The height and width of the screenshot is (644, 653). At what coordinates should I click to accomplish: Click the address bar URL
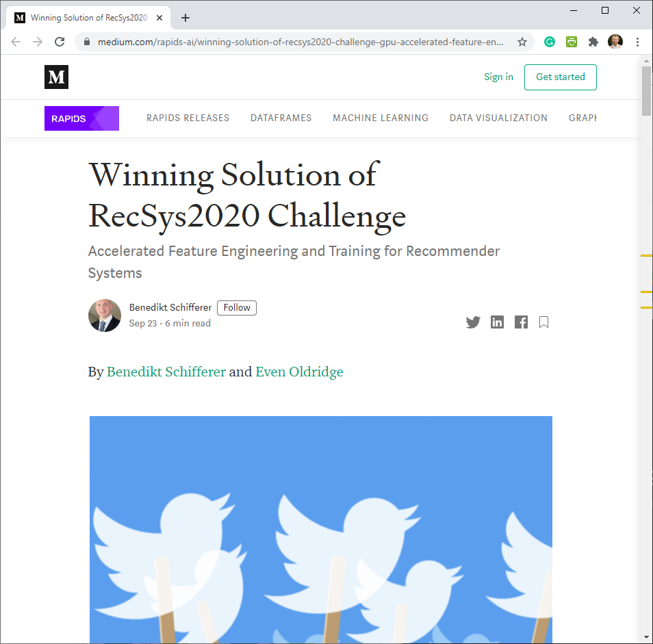tap(300, 42)
